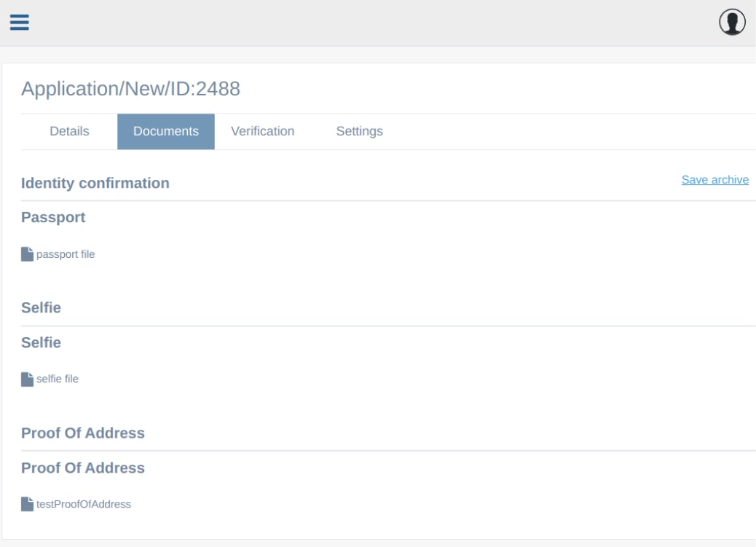The height and width of the screenshot is (547, 756).
Task: Click the testProofOfAddress document icon
Action: pyautogui.click(x=27, y=504)
